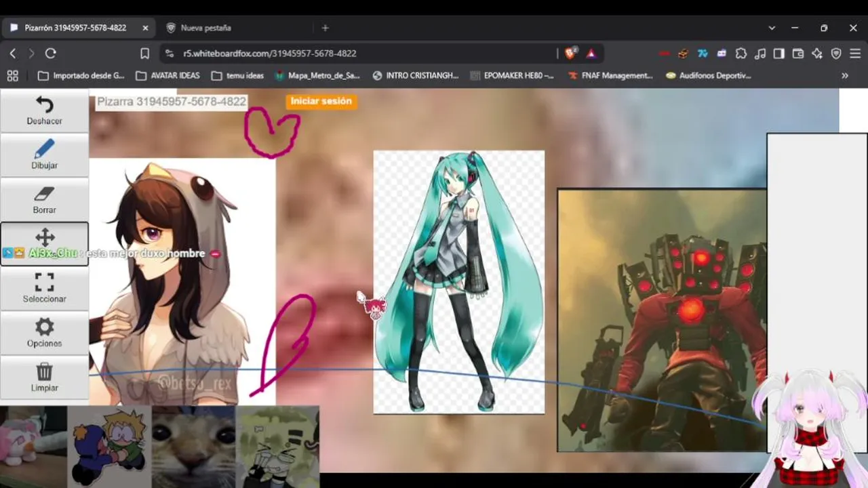
Task: Open the INTRO CRISTIANGH... bookmark
Action: pyautogui.click(x=416, y=76)
